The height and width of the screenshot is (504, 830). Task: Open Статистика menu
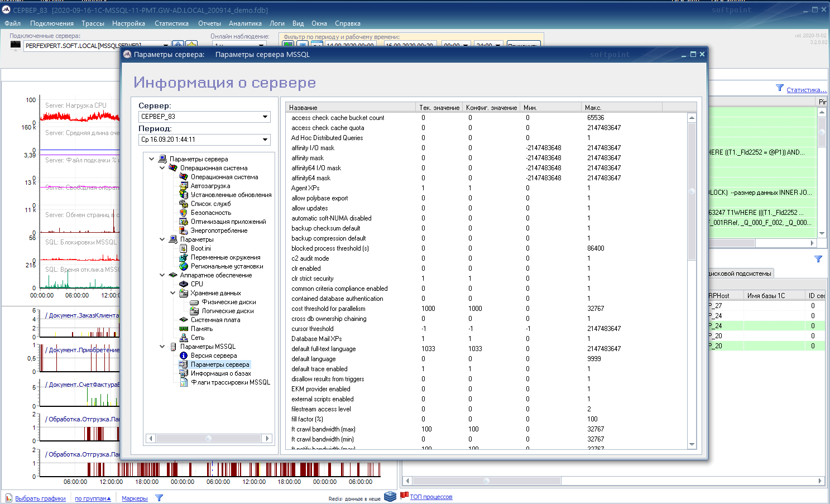tap(171, 23)
